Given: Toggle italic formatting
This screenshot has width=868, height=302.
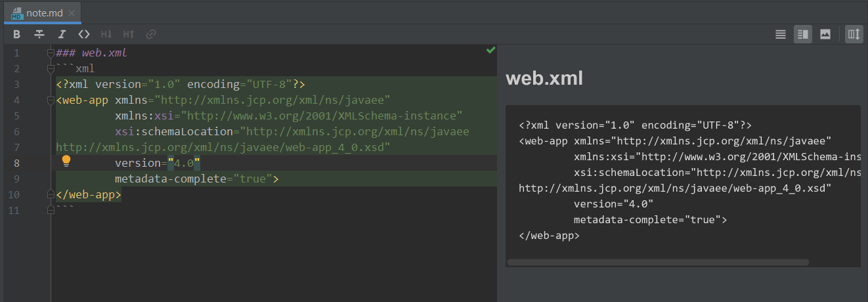Looking at the screenshot, I should pos(62,34).
